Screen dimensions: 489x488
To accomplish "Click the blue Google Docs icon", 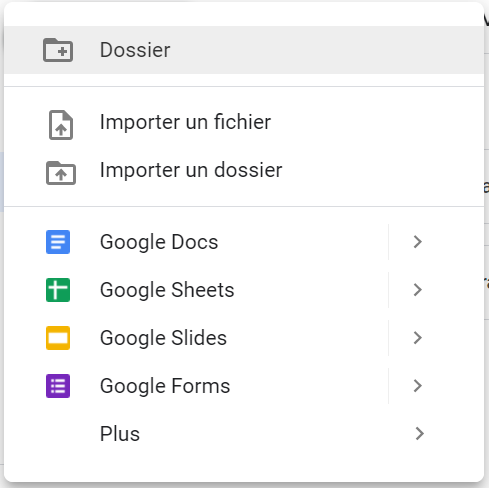I will pos(58,242).
